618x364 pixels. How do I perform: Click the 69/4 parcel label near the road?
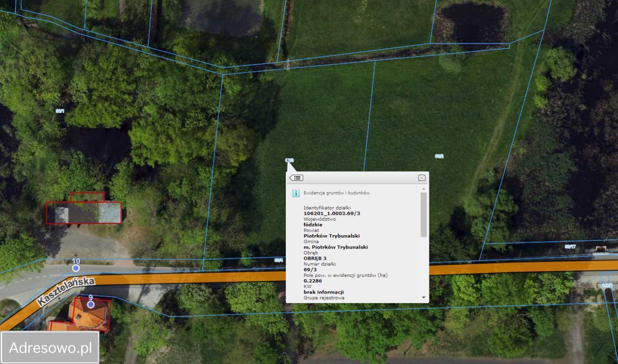(279, 260)
